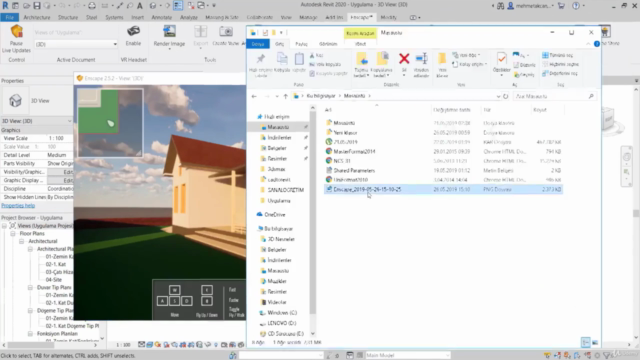The image size is (640, 360).
Task: Click Render Image icon
Action: (x=169, y=32)
